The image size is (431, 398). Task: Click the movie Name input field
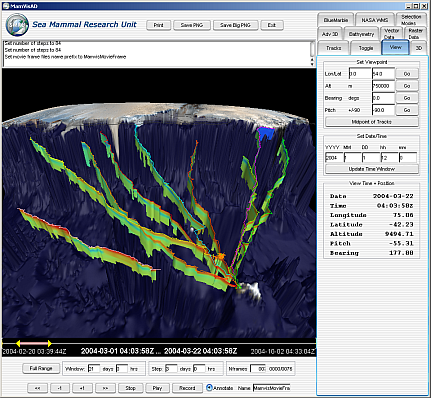click(x=272, y=388)
